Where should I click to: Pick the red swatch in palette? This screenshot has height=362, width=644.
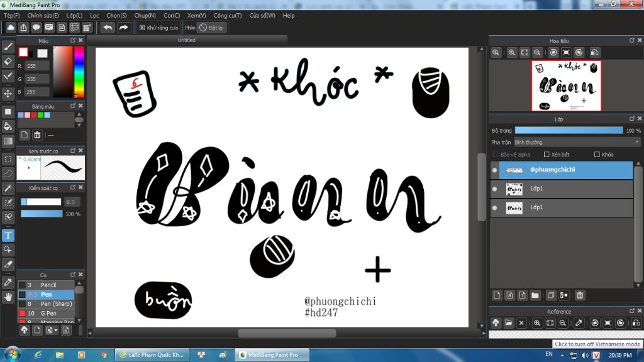[34, 116]
